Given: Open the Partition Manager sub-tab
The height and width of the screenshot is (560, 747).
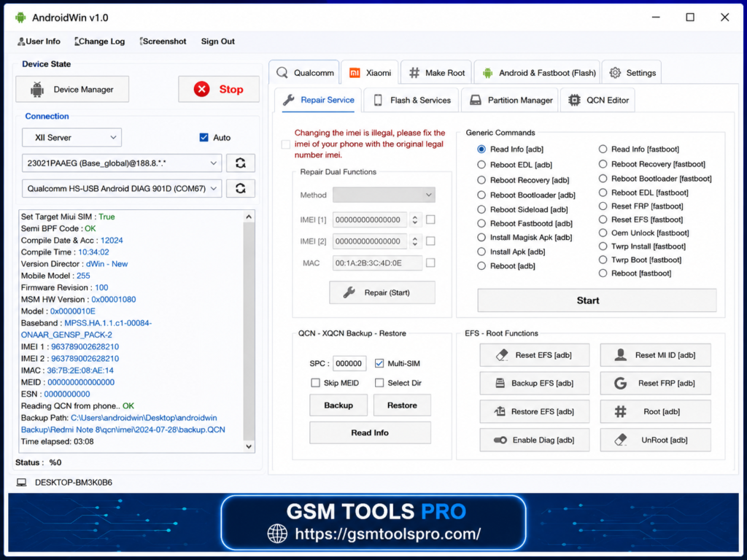Looking at the screenshot, I should pos(510,100).
